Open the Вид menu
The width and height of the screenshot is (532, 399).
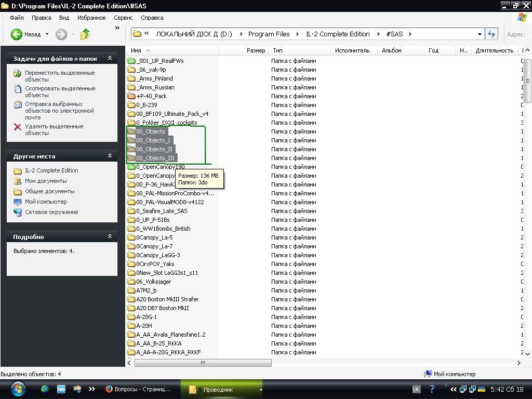click(64, 18)
